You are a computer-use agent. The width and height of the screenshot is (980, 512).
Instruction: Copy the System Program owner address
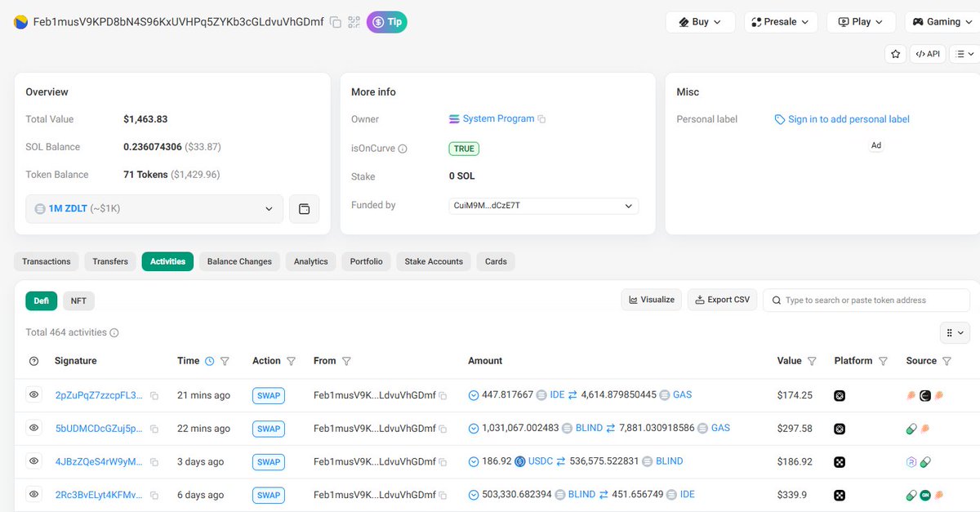pyautogui.click(x=541, y=119)
